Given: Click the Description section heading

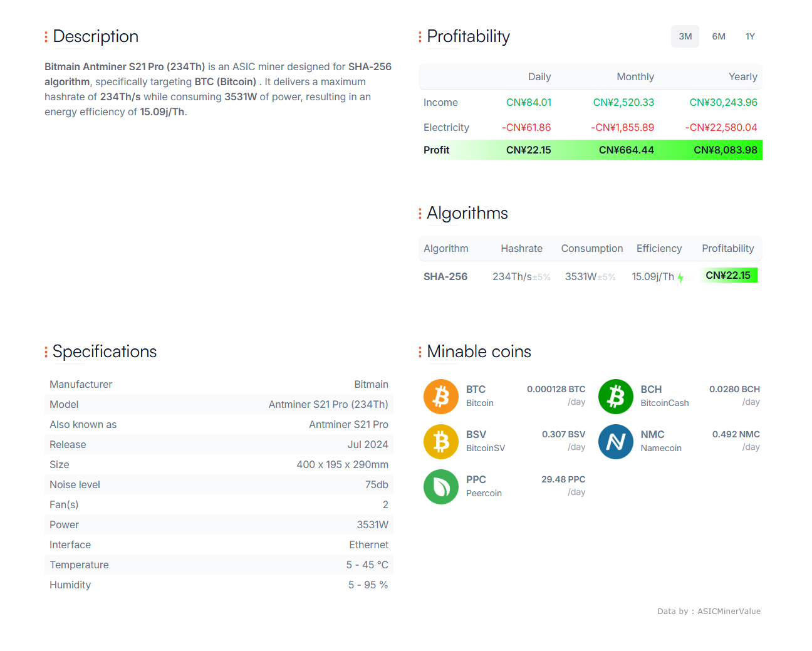Looking at the screenshot, I should (95, 36).
